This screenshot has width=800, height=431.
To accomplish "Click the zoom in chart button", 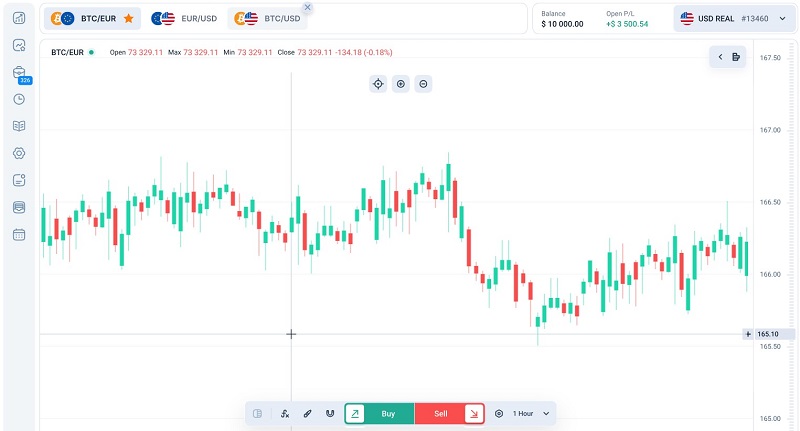I will click(401, 84).
